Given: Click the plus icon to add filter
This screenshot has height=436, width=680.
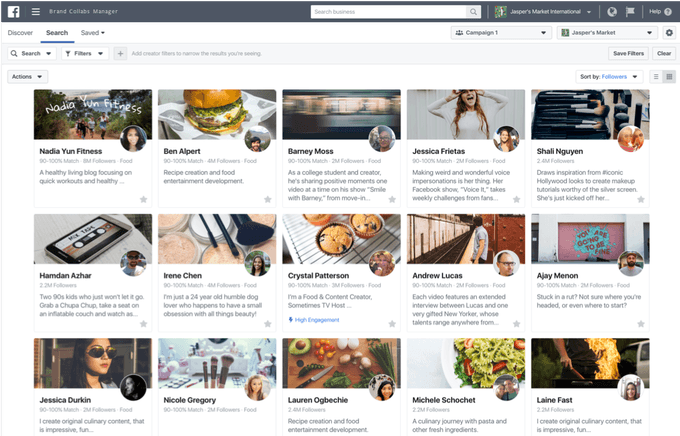Looking at the screenshot, I should [x=120, y=53].
